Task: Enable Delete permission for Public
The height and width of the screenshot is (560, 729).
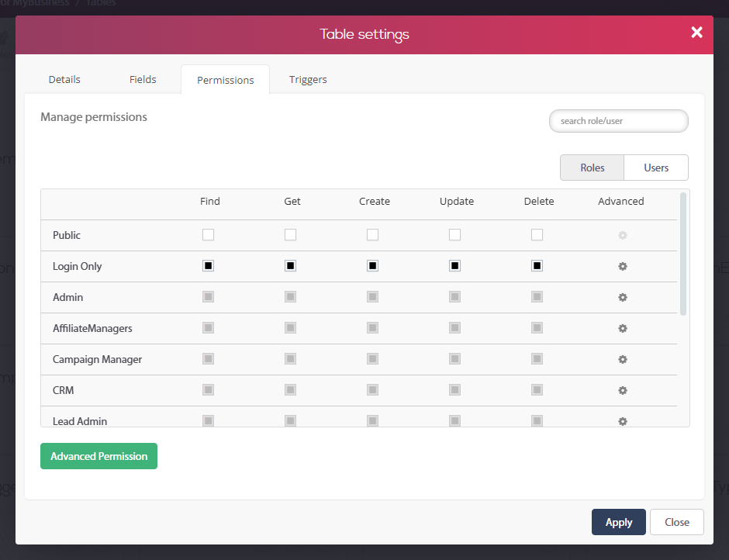Action: (x=537, y=235)
